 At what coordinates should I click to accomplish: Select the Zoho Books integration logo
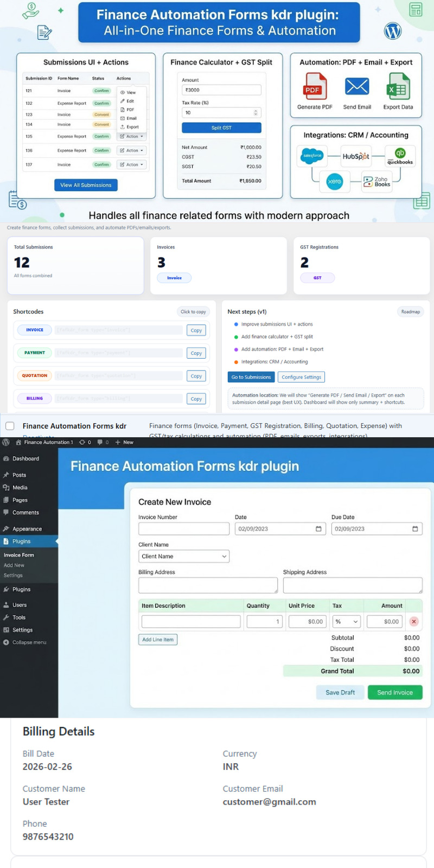click(377, 182)
